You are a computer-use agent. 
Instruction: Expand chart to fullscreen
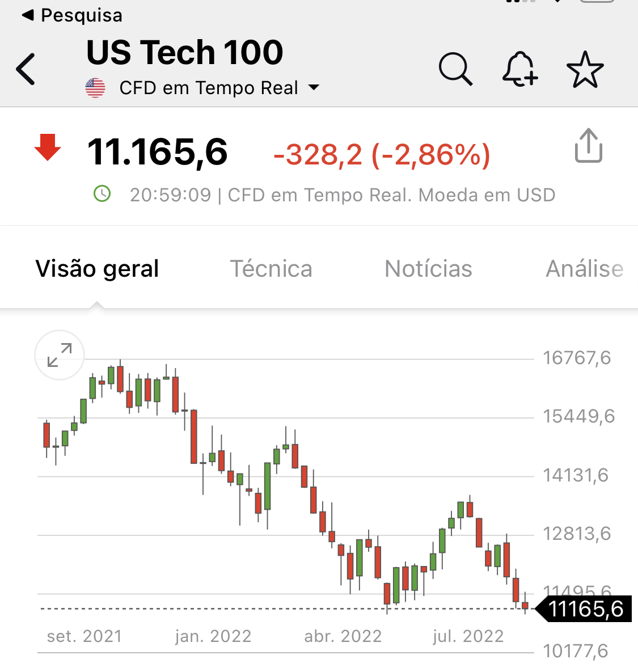60,355
